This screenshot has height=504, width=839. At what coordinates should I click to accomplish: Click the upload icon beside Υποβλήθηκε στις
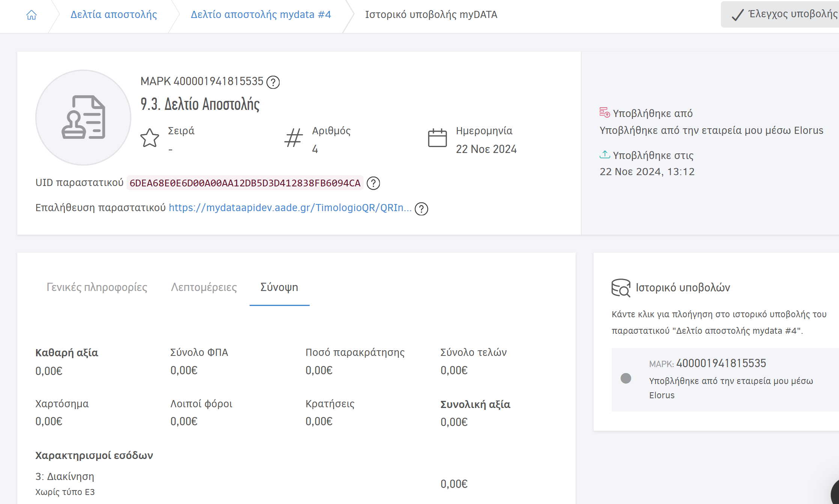[x=604, y=154]
